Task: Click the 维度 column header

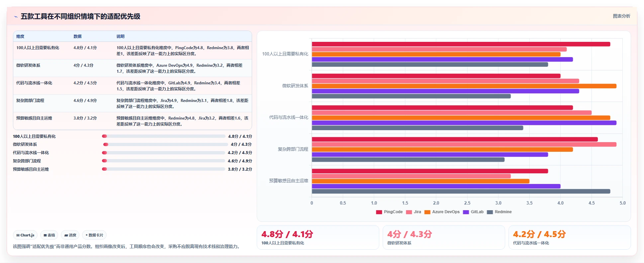Action: click(20, 37)
